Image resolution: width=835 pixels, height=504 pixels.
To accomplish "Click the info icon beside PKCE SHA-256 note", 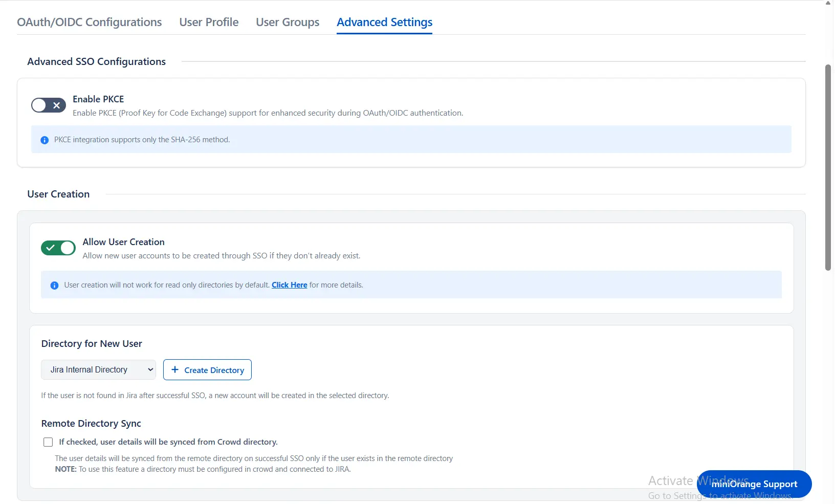I will click(45, 140).
